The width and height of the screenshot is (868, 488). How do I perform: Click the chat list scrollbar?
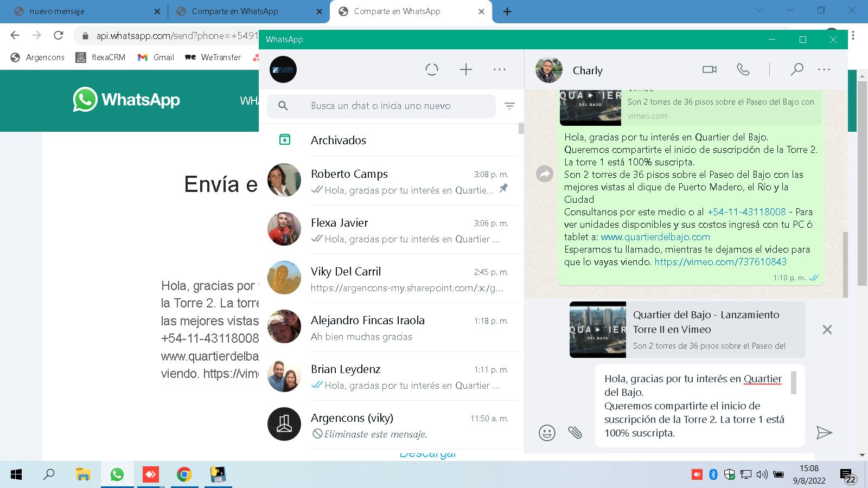pos(521,128)
